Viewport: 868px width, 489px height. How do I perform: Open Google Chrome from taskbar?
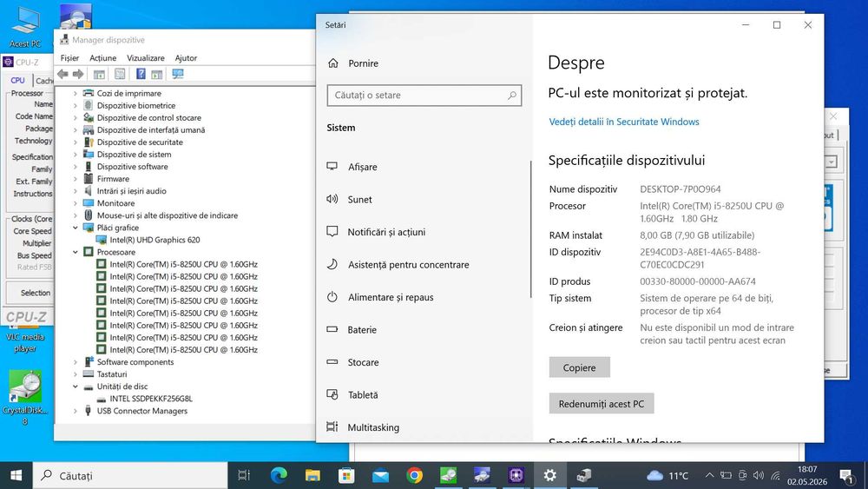coord(414,475)
